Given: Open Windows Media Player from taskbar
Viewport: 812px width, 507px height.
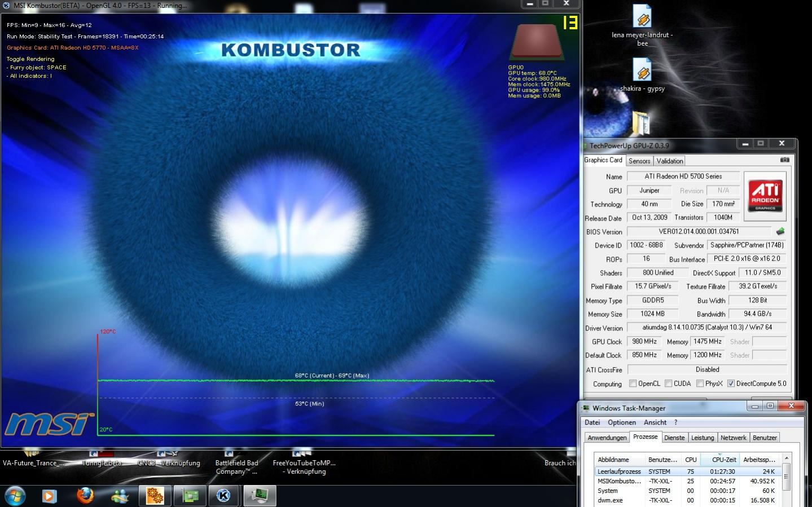Looking at the screenshot, I should pos(50,496).
